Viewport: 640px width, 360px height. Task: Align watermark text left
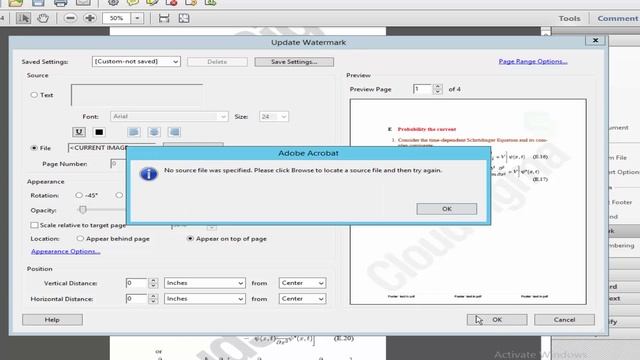[133, 132]
